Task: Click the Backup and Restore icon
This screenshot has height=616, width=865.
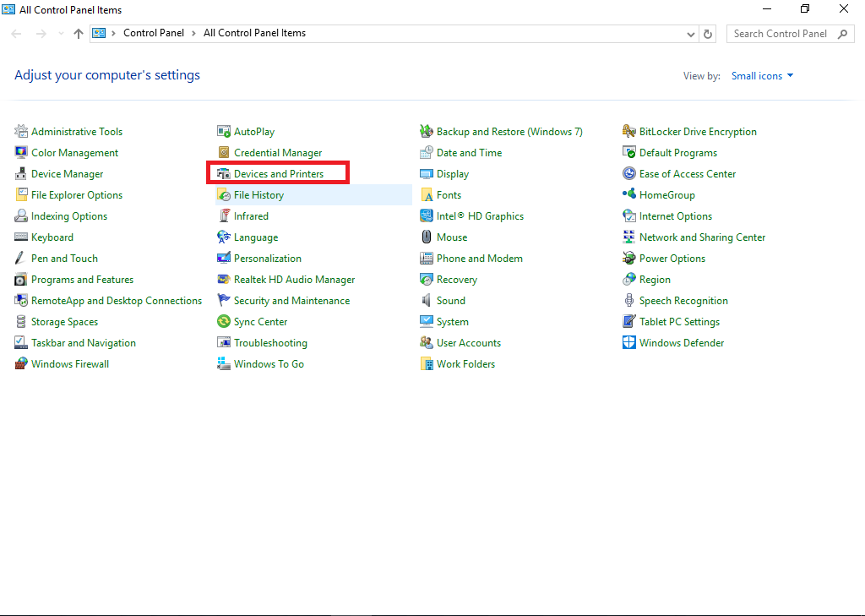Action: click(427, 132)
